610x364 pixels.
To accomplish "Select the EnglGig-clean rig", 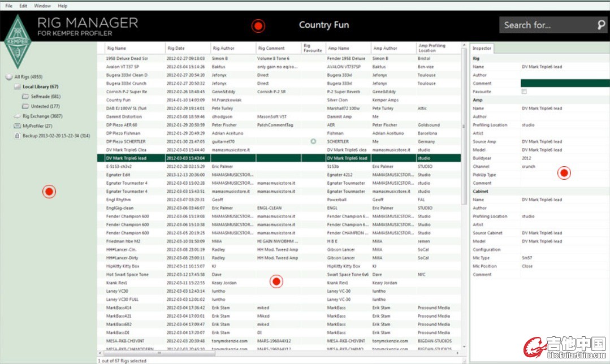I will point(279,208).
